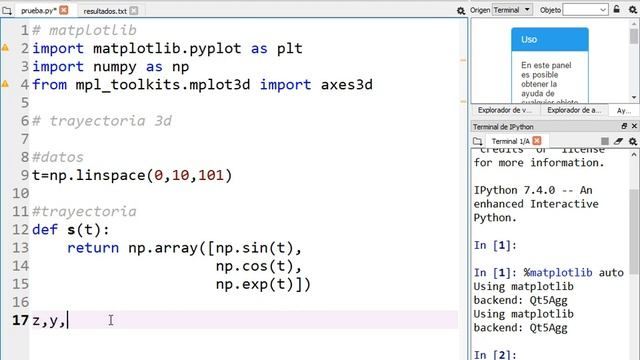Toggle the help pane lock icon

coord(617,9)
